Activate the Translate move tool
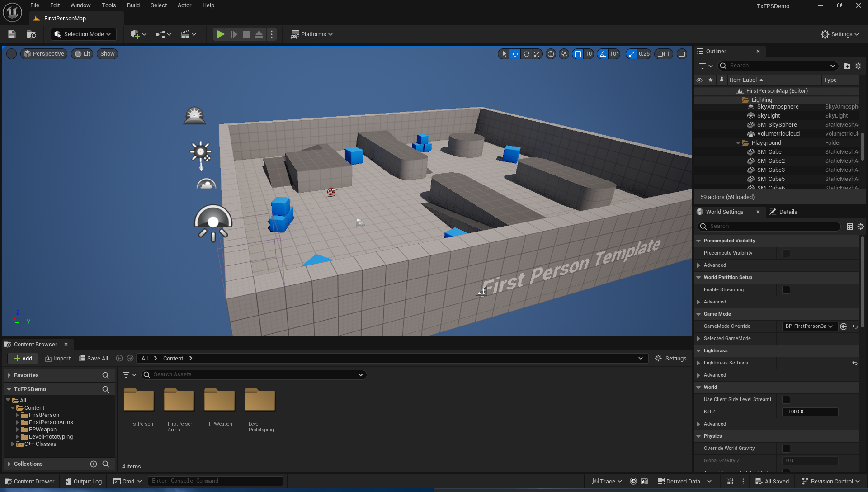 coord(515,54)
